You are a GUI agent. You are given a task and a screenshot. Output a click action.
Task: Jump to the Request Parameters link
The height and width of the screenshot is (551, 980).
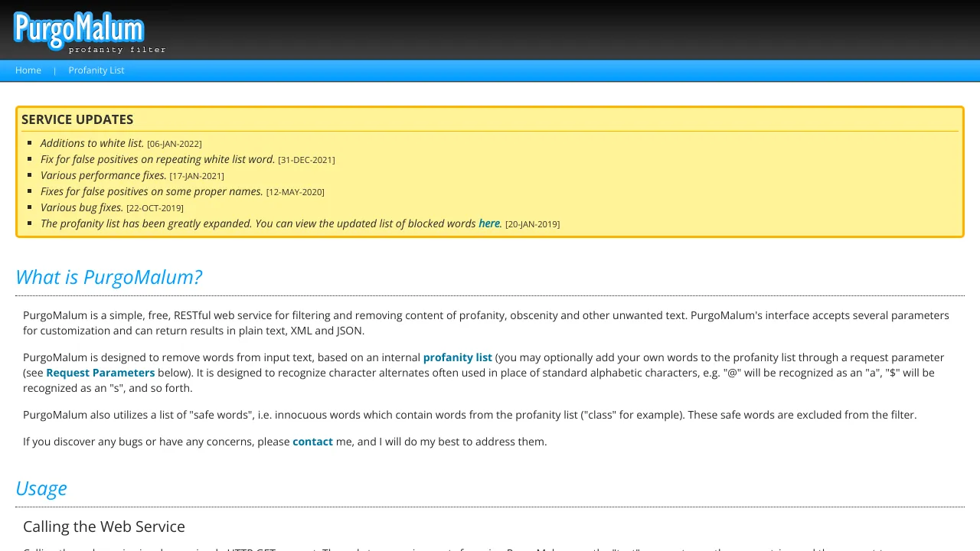coord(100,373)
